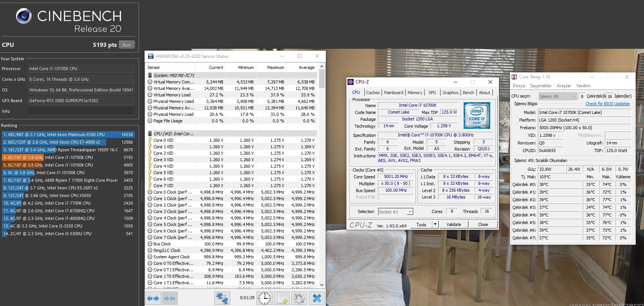The image size is (644, 306).
Task: Sort by HWiNFO Maximum column header
Action: 271,67
